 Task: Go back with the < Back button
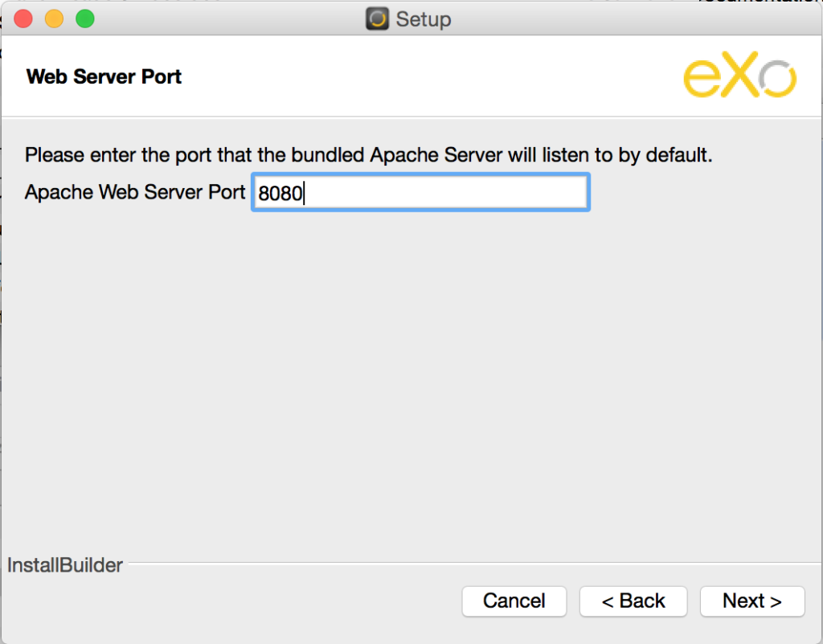633,601
